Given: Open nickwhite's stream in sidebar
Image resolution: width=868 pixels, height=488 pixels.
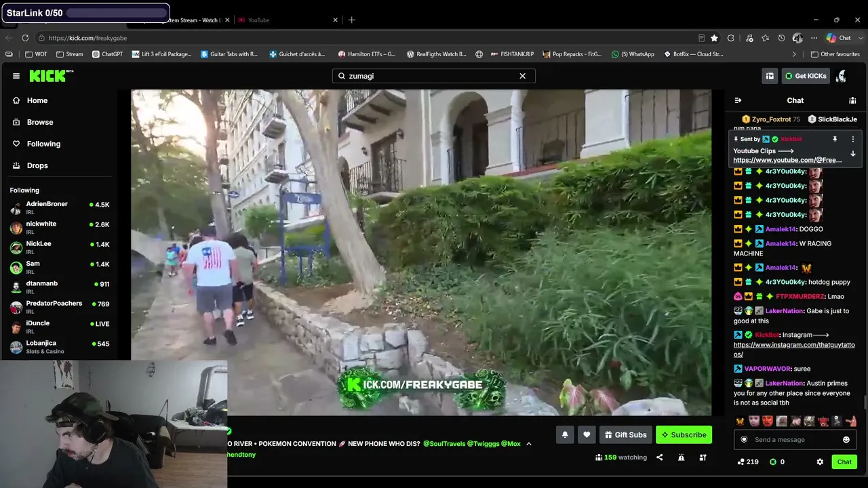Looking at the screenshot, I should tap(60, 227).
